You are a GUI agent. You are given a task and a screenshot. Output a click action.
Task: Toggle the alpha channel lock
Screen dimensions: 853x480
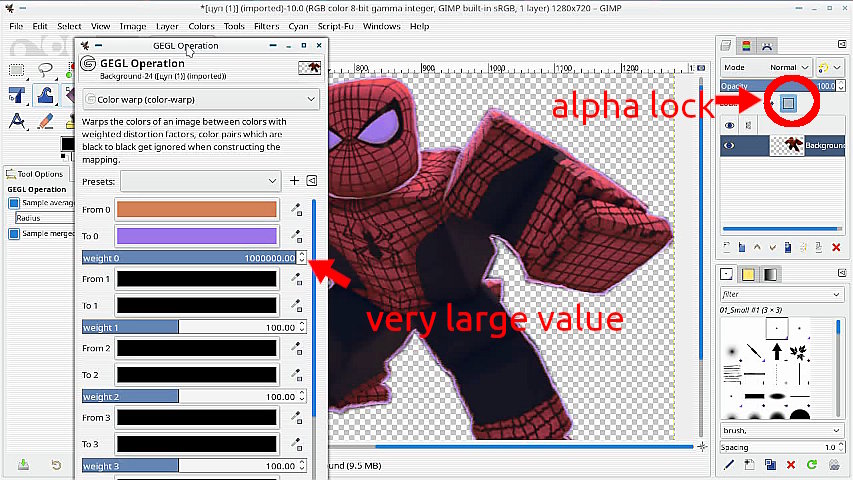click(788, 103)
